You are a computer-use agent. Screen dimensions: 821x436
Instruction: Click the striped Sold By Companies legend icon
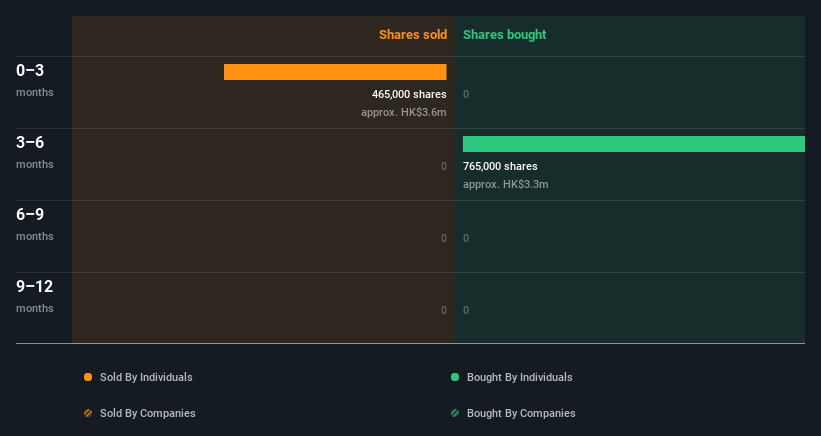pos(88,413)
